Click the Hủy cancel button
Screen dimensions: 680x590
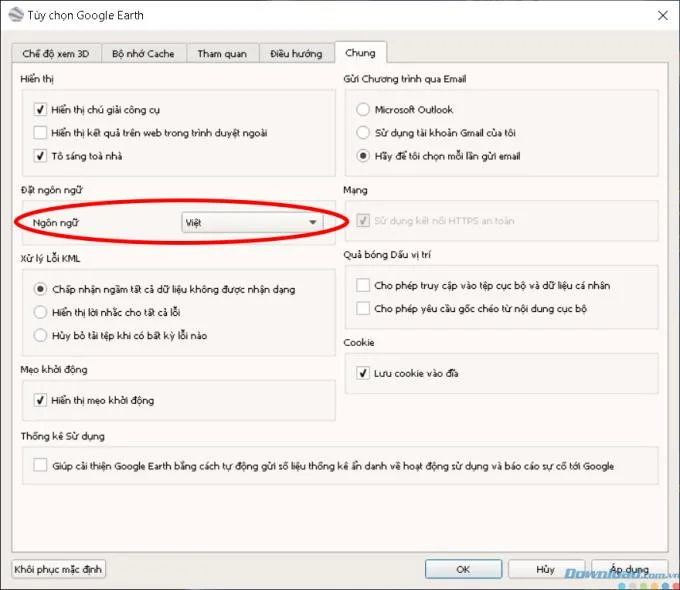[x=545, y=569]
